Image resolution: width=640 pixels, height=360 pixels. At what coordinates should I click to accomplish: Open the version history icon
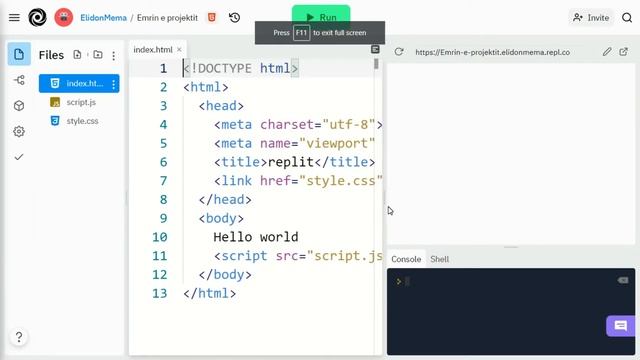tap(234, 18)
